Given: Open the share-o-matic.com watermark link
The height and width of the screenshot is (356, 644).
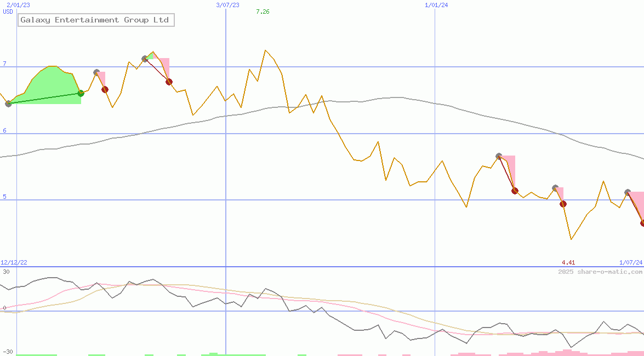Looking at the screenshot, I should (600, 272).
